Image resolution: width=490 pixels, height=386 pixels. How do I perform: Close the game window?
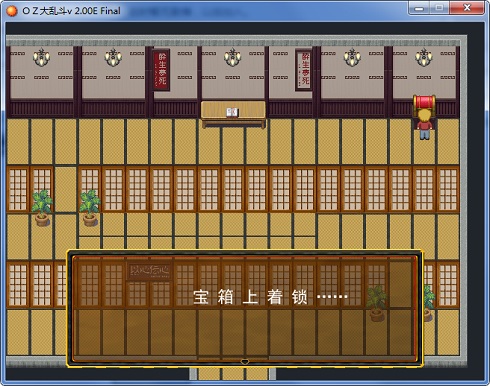click(x=467, y=8)
